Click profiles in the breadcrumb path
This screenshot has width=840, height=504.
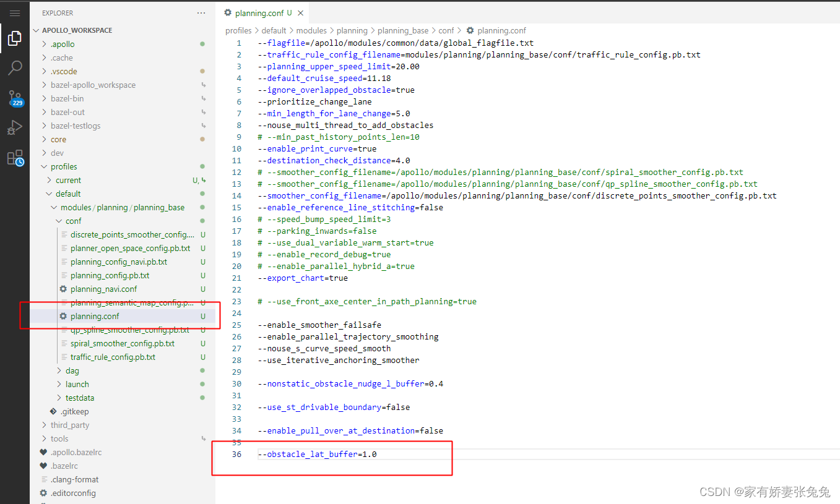coord(238,30)
